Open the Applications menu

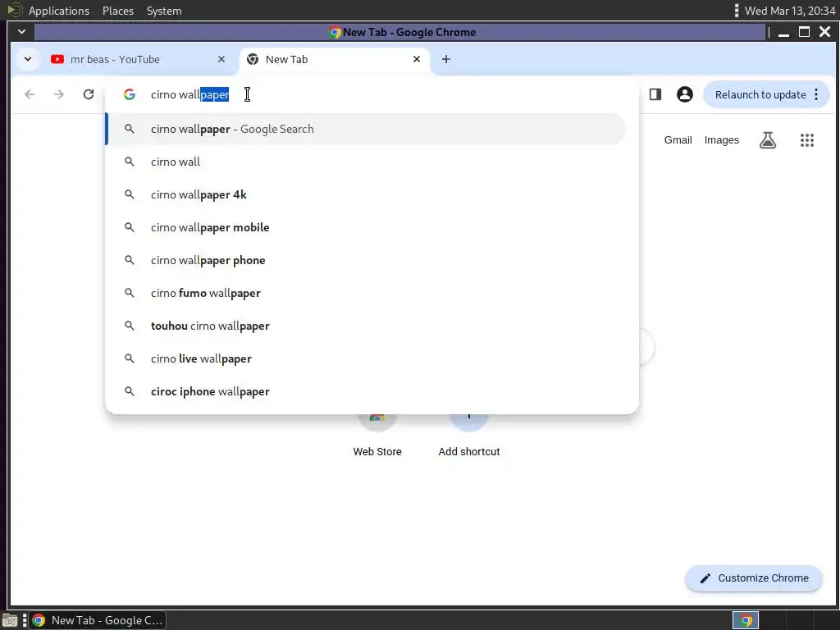point(59,11)
